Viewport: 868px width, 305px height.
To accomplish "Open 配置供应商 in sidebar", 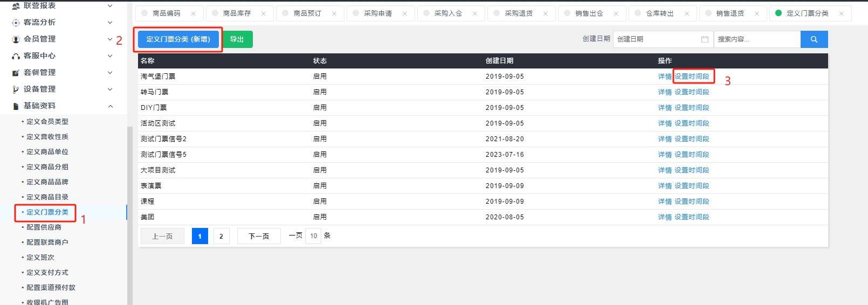I will 44,227.
